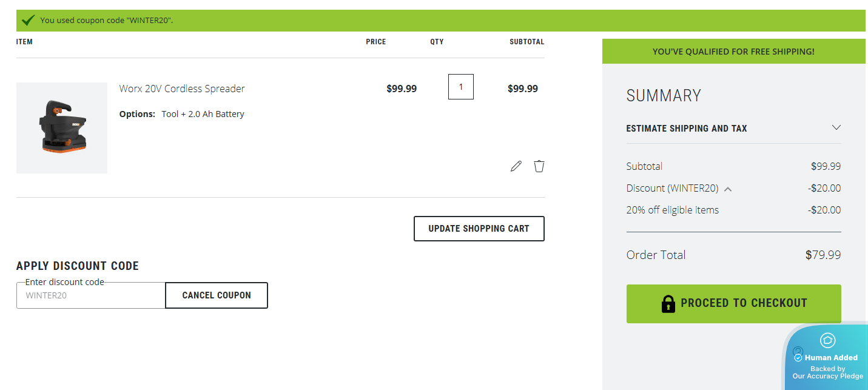Delete the Worx spreader using the trash icon
The width and height of the screenshot is (868, 390).
coord(539,166)
